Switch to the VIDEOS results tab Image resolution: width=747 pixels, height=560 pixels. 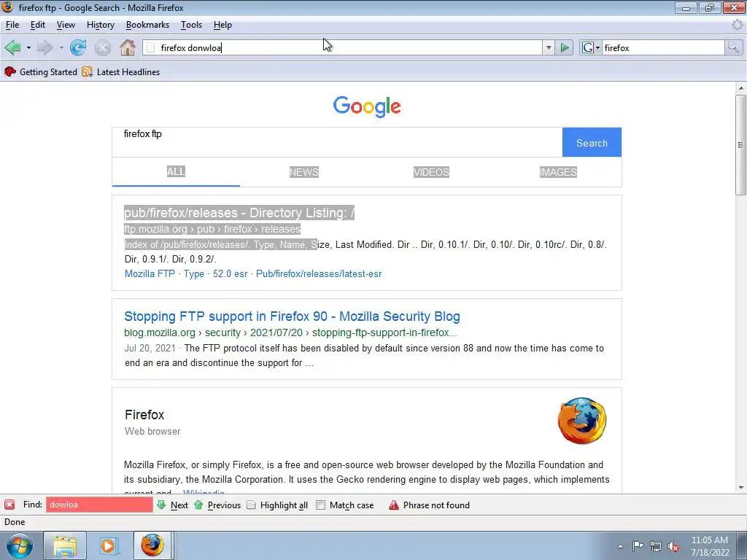click(431, 172)
